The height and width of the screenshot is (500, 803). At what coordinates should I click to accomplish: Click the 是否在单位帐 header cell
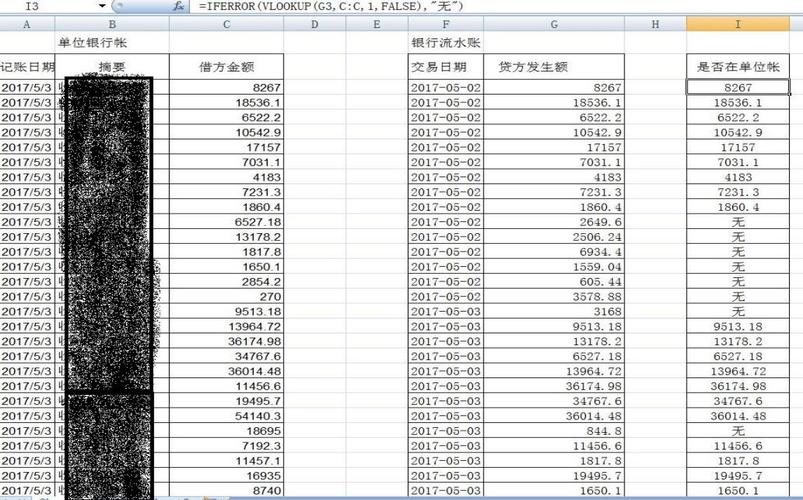point(738,67)
